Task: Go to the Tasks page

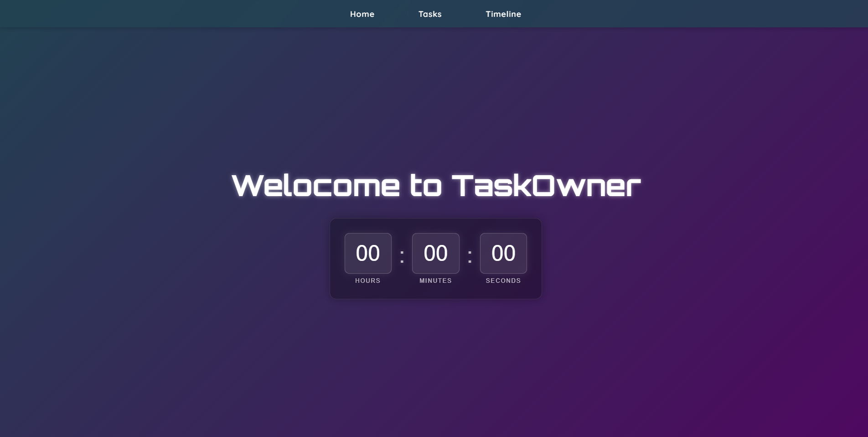Action: pos(430,14)
